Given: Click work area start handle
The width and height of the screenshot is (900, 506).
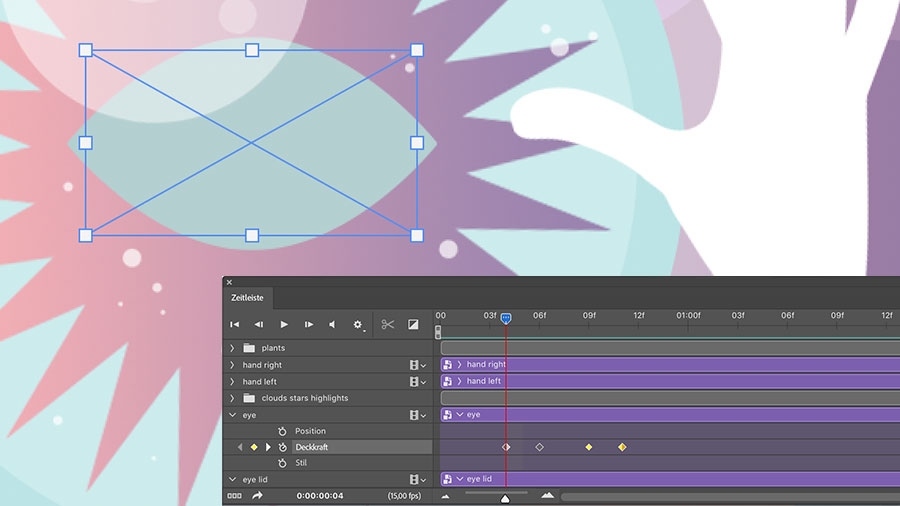Looking at the screenshot, I should [x=438, y=332].
